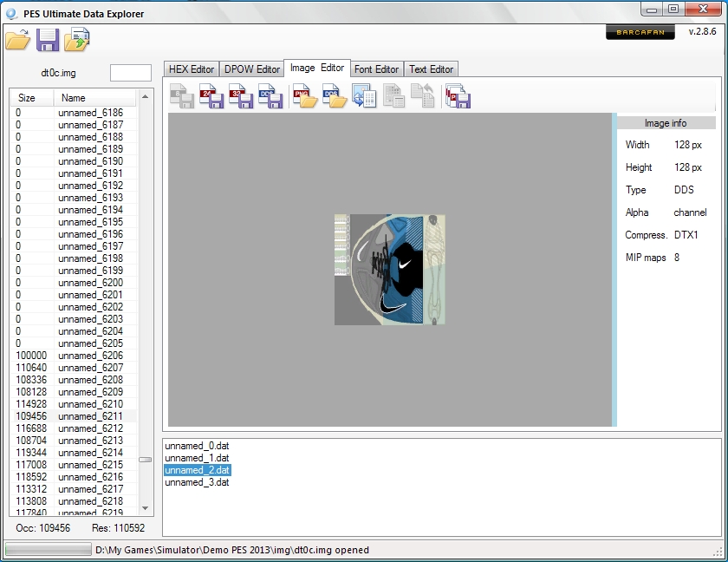Select row unnamed_6213
This screenshot has height=562, width=728.
74,441
